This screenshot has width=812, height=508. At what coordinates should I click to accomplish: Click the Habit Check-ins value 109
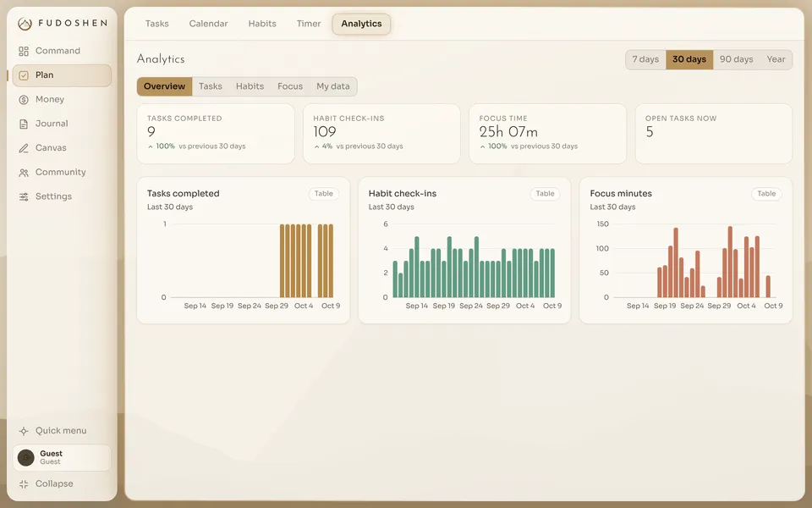325,132
